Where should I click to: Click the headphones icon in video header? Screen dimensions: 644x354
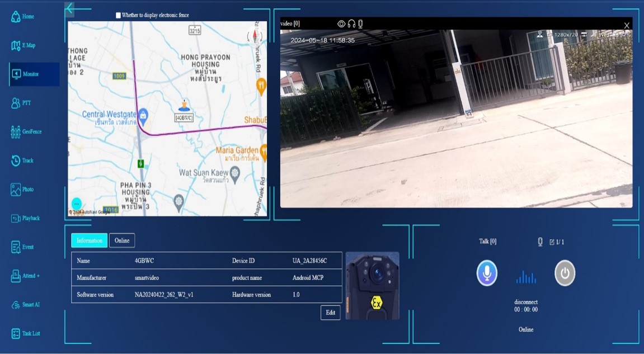(351, 23)
